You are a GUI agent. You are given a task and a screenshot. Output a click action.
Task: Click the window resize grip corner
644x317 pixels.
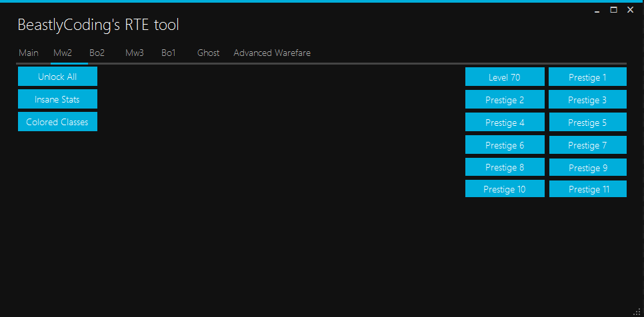(637, 311)
